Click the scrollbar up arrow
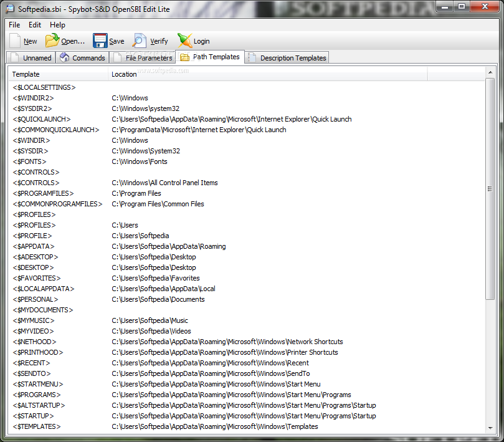 (490, 72)
